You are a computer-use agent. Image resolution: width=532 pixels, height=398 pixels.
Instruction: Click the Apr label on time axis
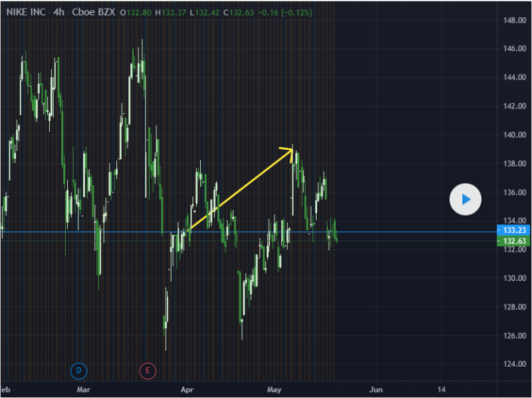(x=187, y=388)
